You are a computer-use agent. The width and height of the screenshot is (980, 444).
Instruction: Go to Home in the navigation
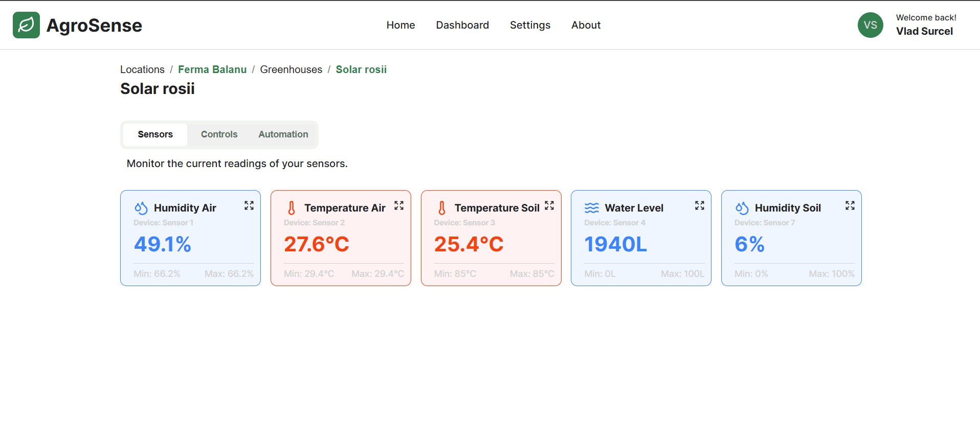coord(400,25)
